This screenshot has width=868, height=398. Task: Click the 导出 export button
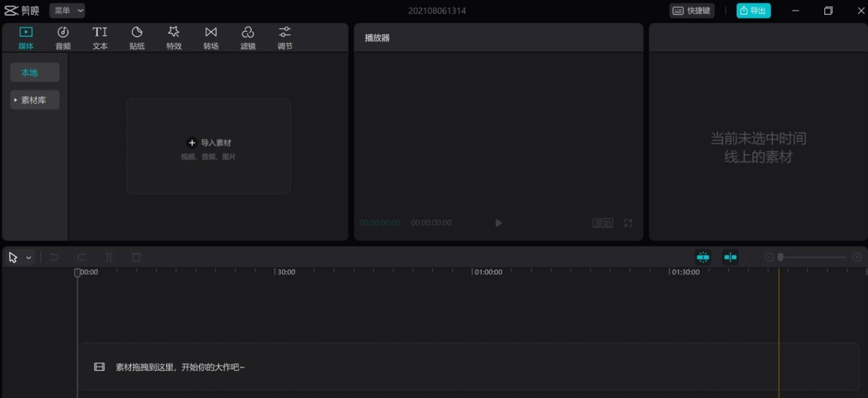coord(754,11)
